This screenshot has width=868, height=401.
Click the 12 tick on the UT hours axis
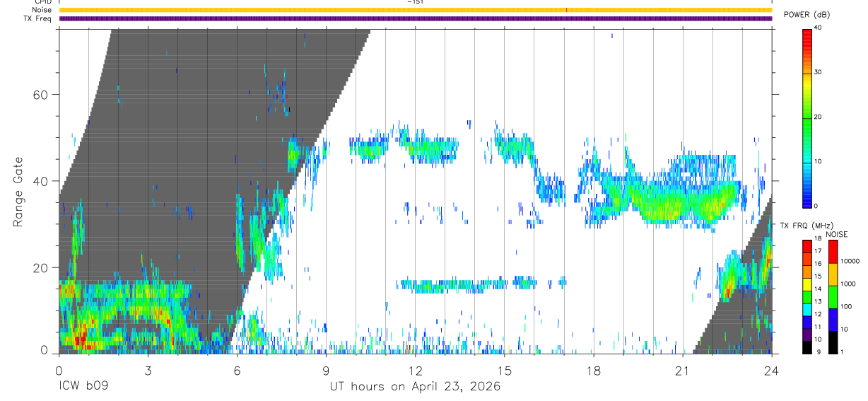point(416,369)
